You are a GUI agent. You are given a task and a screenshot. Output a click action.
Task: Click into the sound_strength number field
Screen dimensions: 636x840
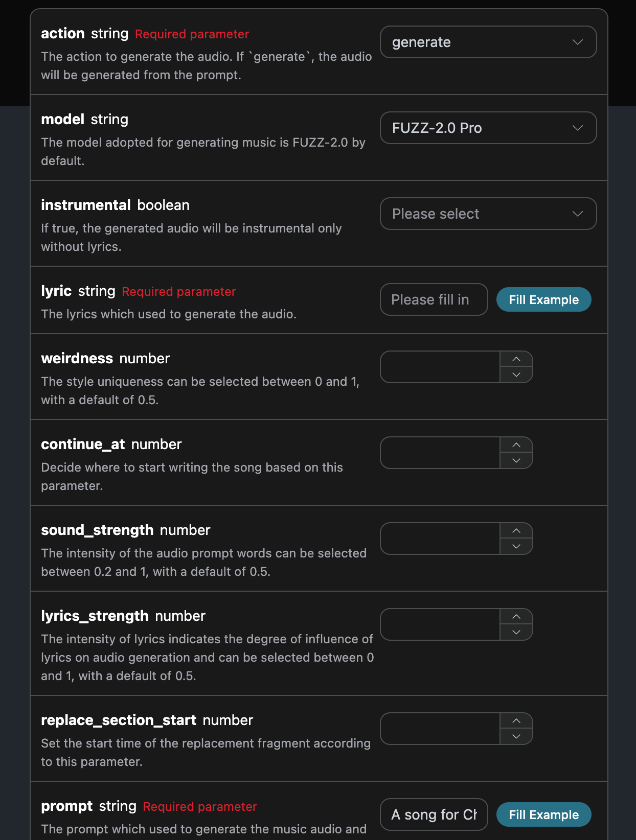(440, 539)
